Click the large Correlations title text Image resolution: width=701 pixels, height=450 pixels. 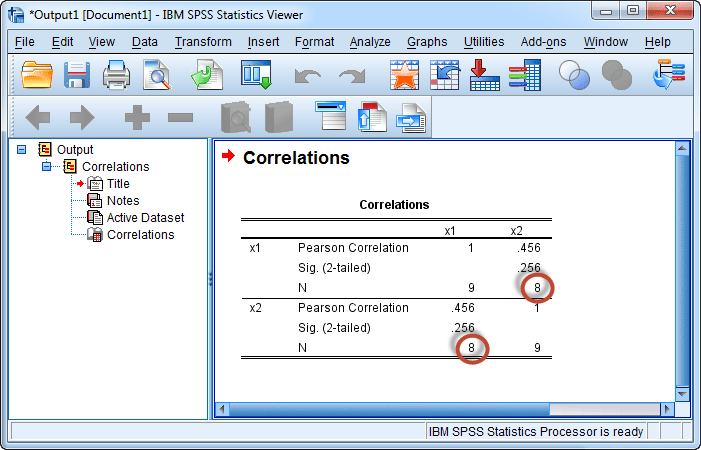pyautogui.click(x=296, y=158)
